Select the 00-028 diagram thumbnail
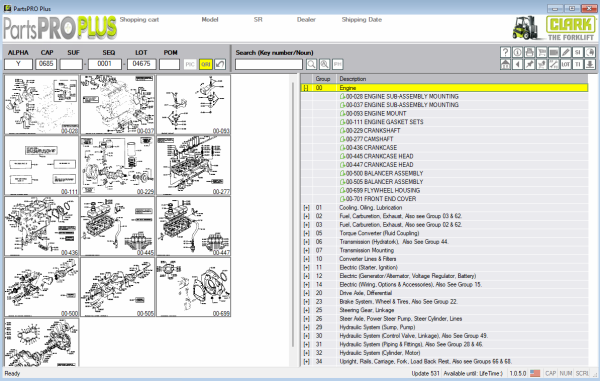Viewport: 600px width, 381px height. [x=41, y=104]
